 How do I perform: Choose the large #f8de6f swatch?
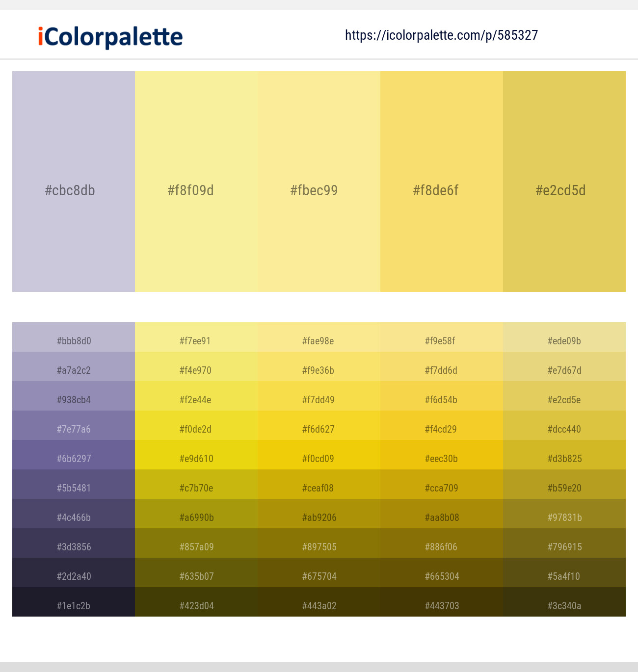pyautogui.click(x=442, y=181)
